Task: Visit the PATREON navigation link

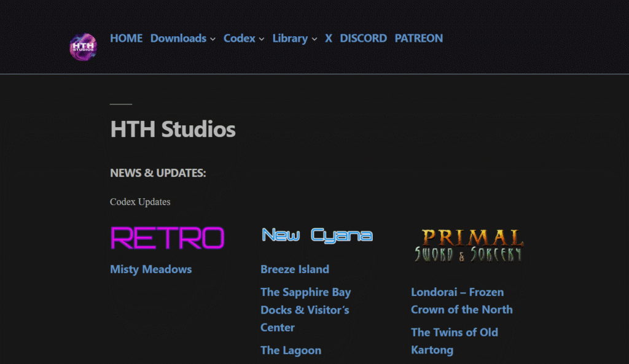Action: coord(418,38)
